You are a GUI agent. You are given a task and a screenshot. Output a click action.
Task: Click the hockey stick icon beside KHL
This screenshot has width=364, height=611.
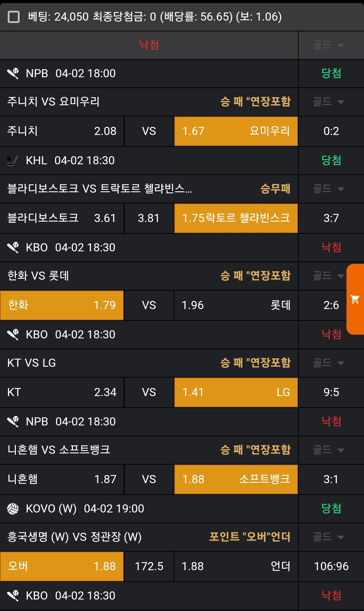(x=13, y=161)
